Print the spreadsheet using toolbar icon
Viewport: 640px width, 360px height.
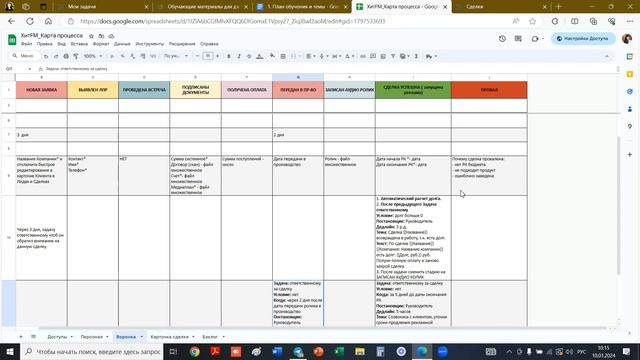coord(66,56)
